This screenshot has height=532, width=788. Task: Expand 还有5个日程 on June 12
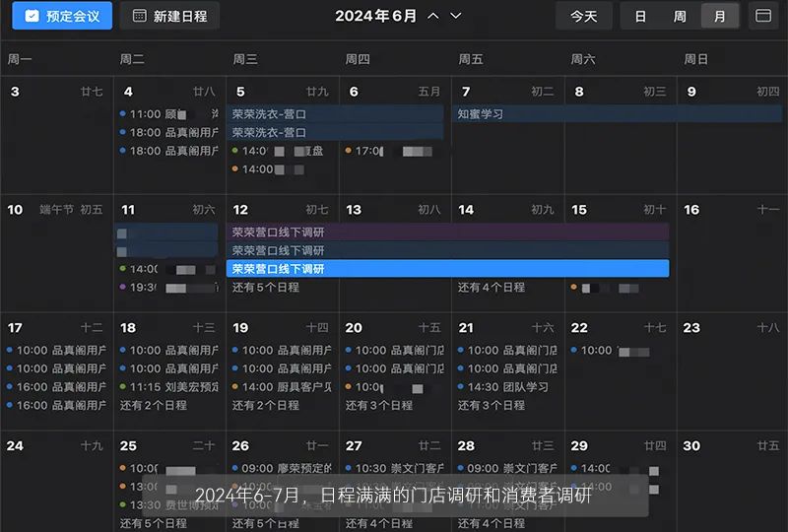click(x=266, y=288)
